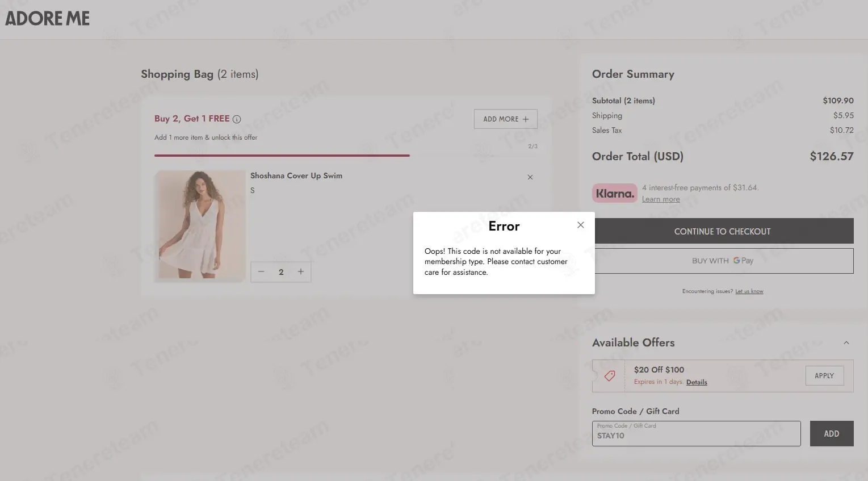Collapse the Available Offers section
Image resolution: width=868 pixels, height=481 pixels.
point(846,342)
